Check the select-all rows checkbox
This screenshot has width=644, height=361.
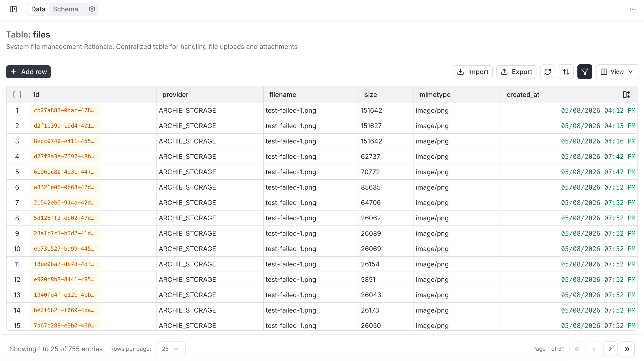tap(17, 95)
